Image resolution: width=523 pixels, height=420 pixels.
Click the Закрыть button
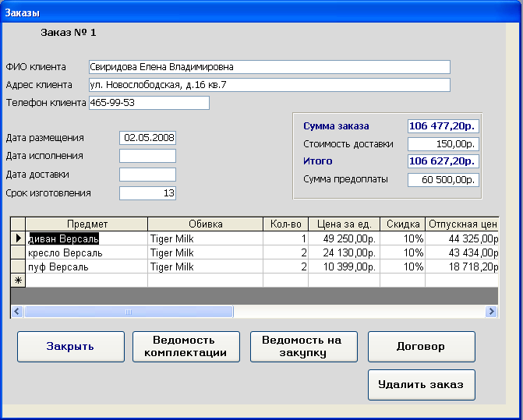[70, 347]
